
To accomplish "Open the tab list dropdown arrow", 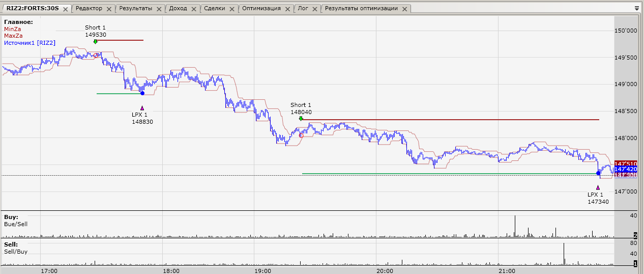I will coord(637,8).
